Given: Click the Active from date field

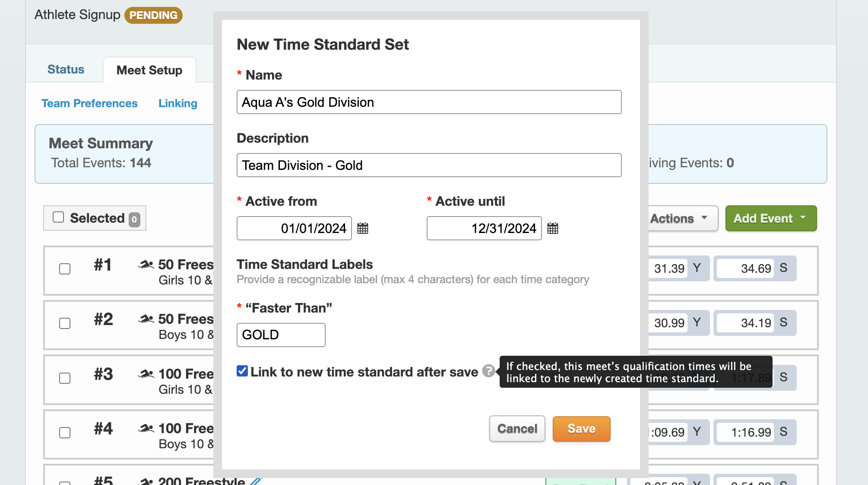Looking at the screenshot, I should point(294,228).
